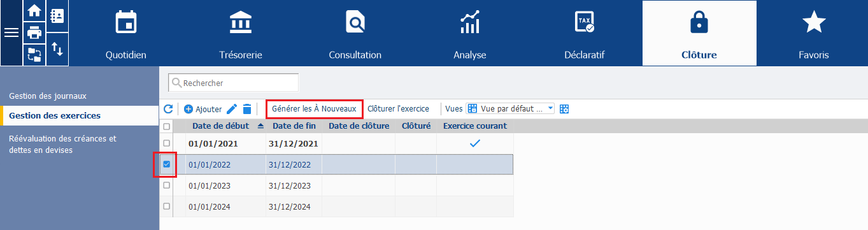
Task: Click the refresh icon in the toolbar
Action: pos(168,109)
